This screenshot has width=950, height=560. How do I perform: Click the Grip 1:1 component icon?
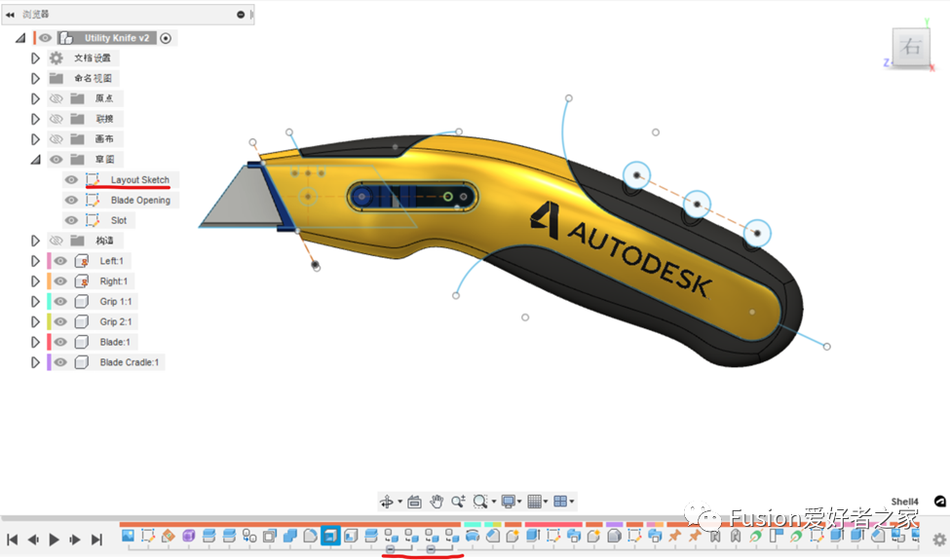81,302
